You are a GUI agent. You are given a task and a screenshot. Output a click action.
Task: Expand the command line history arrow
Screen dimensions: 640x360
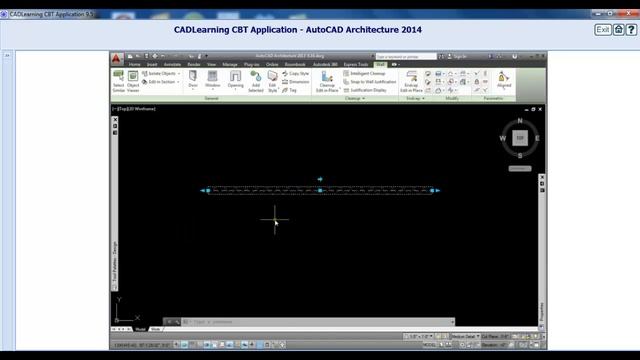pyautogui.click(x=452, y=322)
